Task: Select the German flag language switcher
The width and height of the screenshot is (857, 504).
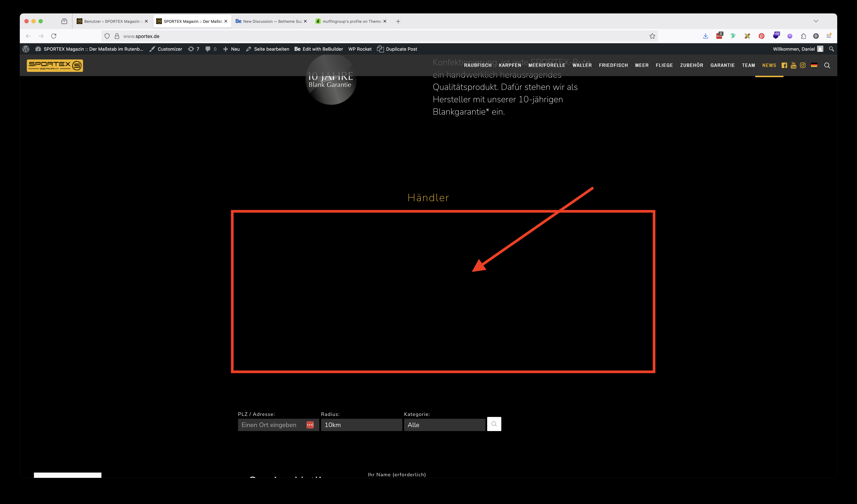Action: click(814, 65)
